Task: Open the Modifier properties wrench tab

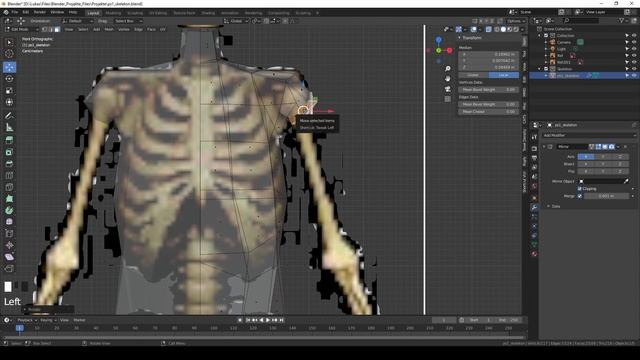Action: 534,207
